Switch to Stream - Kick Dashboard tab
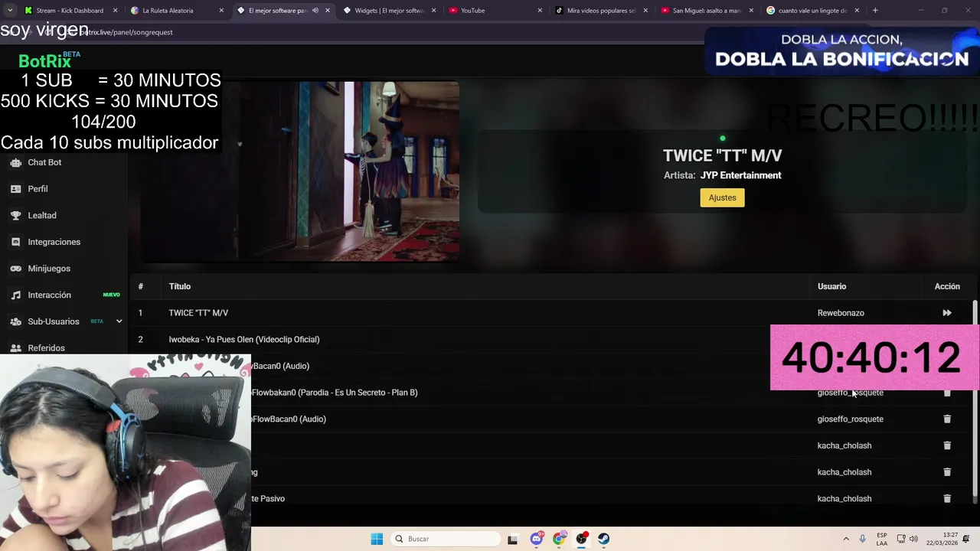 click(70, 11)
